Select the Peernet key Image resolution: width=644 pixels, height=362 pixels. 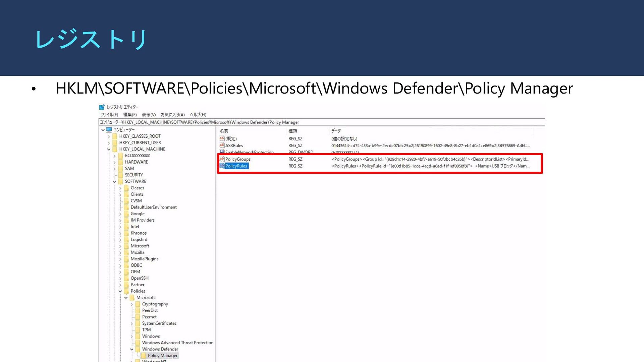(x=149, y=317)
